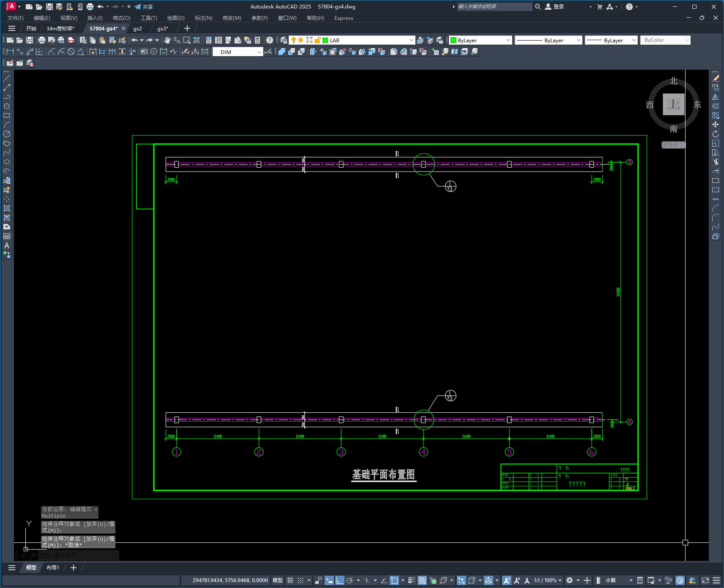The height and width of the screenshot is (588, 724).
Task: Open Layer Properties Manager icon
Action: tap(284, 40)
